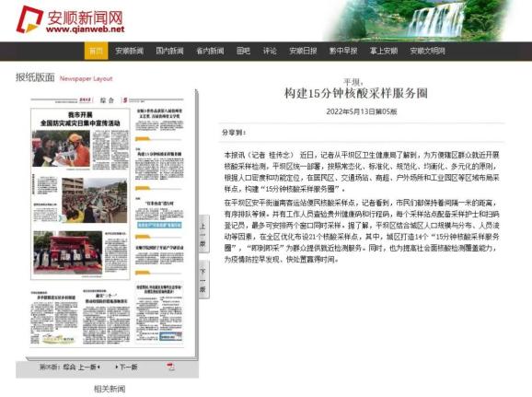Click the 上一版 side tab beside the newspaper

click(203, 234)
